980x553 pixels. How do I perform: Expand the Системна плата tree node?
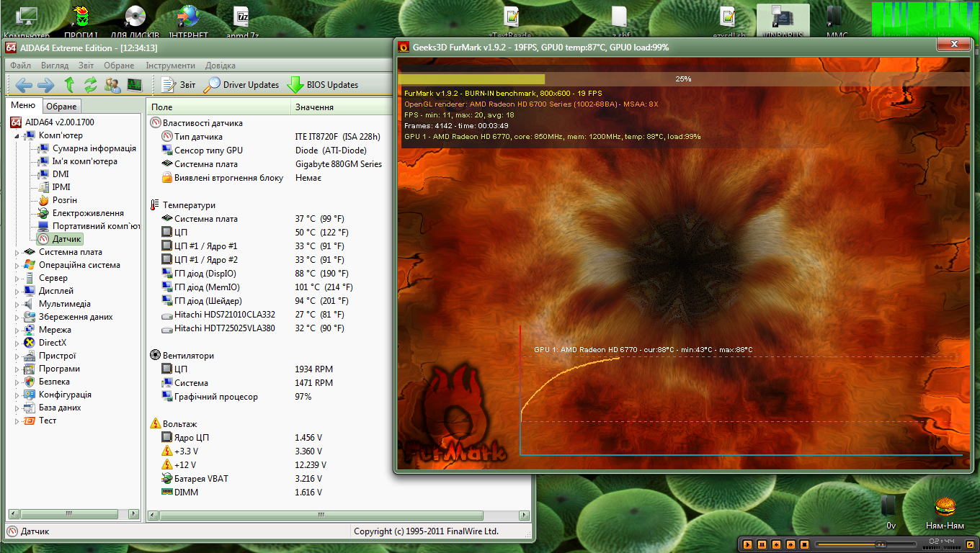coord(18,252)
